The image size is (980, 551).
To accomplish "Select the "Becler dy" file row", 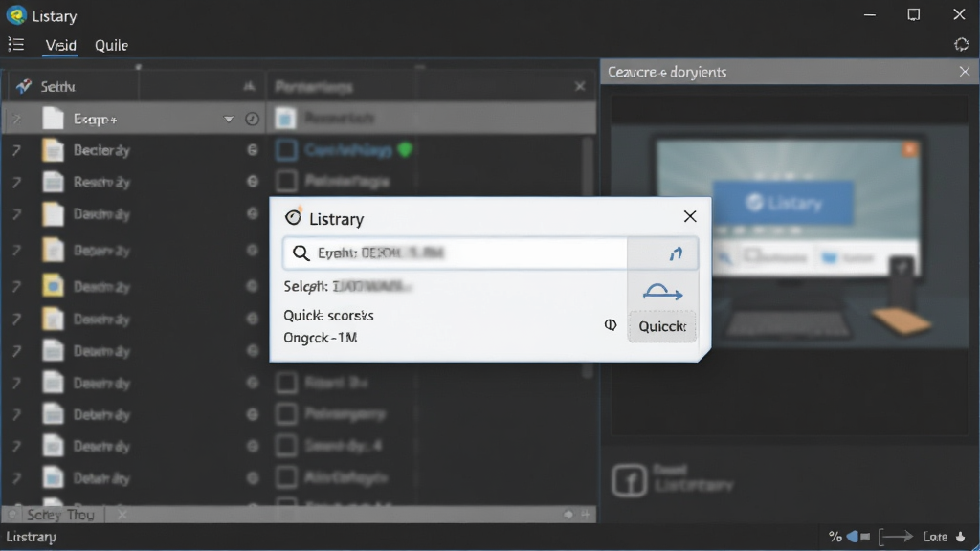I will pyautogui.click(x=133, y=150).
